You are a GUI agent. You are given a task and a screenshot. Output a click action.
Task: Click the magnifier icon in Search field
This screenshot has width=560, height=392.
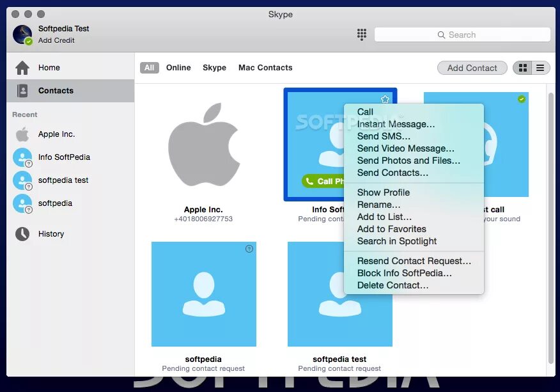[x=442, y=35]
